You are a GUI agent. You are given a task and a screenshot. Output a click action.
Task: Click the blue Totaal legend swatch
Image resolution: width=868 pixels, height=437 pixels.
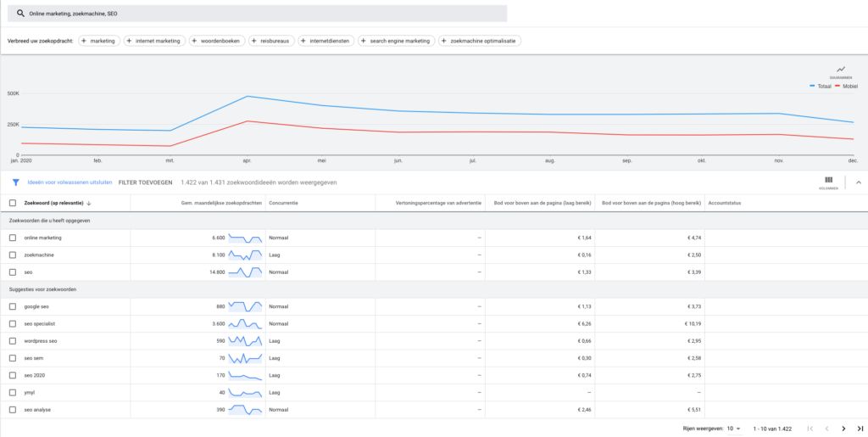[813, 87]
